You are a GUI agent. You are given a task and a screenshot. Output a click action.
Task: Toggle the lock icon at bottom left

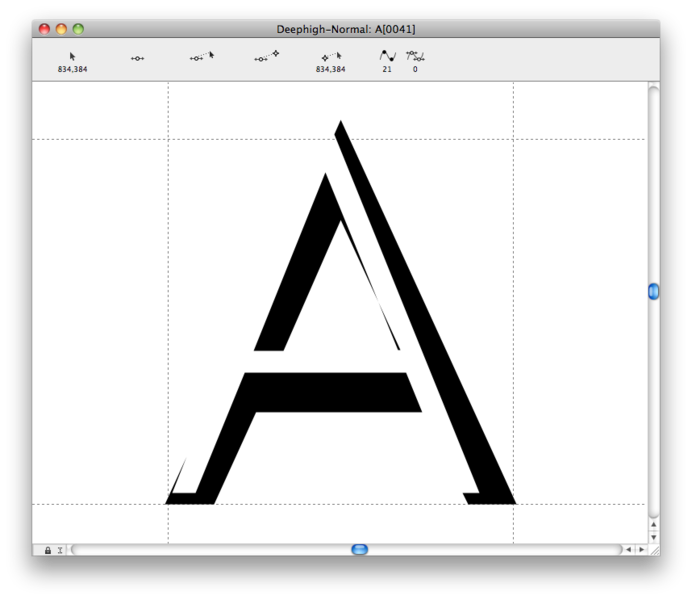(48, 550)
